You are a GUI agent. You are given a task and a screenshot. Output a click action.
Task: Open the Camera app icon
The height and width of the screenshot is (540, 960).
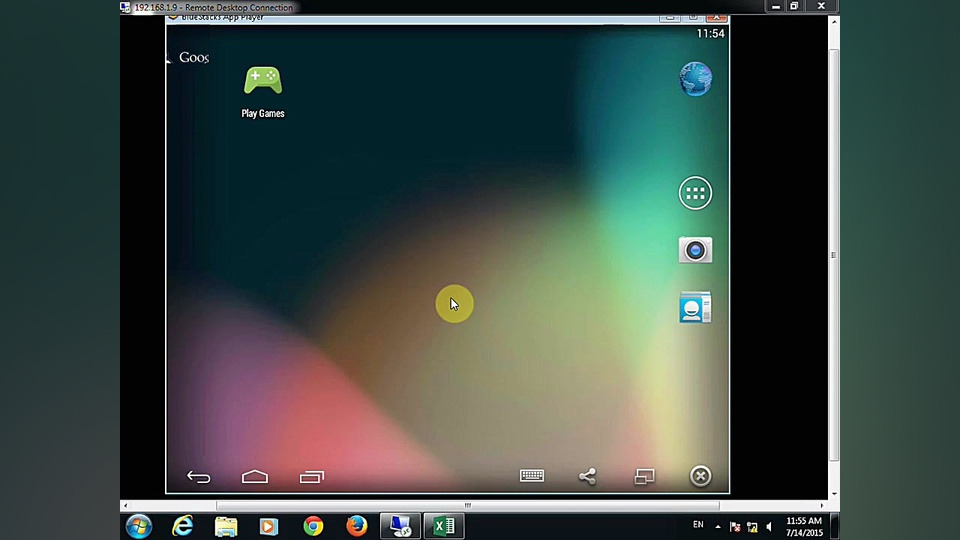tap(695, 250)
